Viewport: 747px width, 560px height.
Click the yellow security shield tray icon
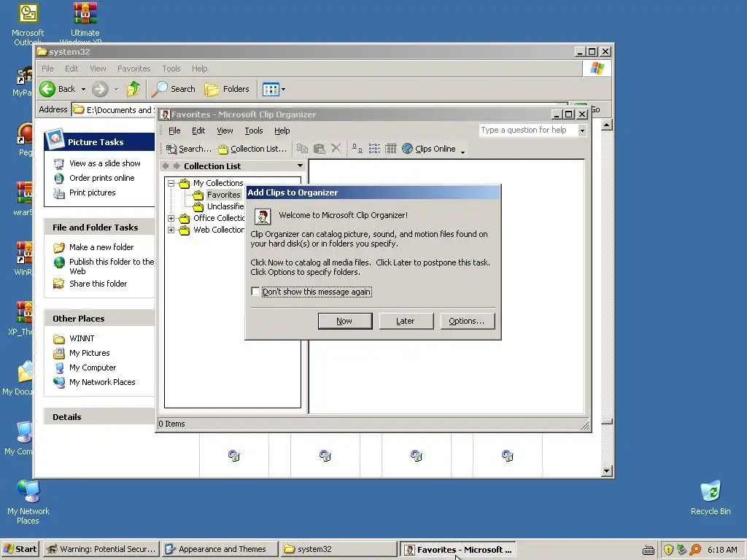pos(668,550)
